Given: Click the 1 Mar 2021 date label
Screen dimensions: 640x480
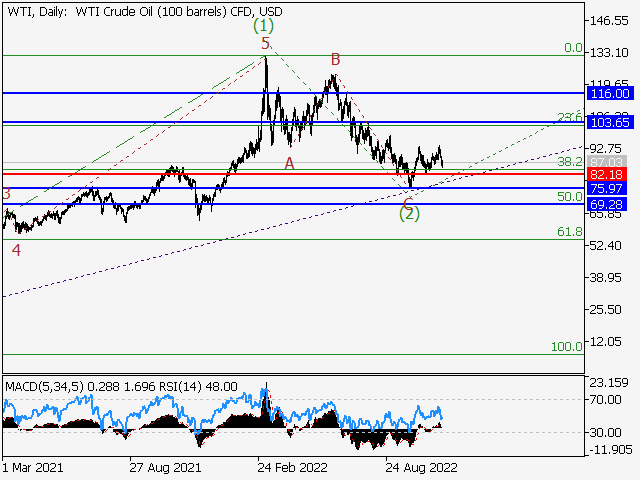Looking at the screenshot, I should click(33, 467).
